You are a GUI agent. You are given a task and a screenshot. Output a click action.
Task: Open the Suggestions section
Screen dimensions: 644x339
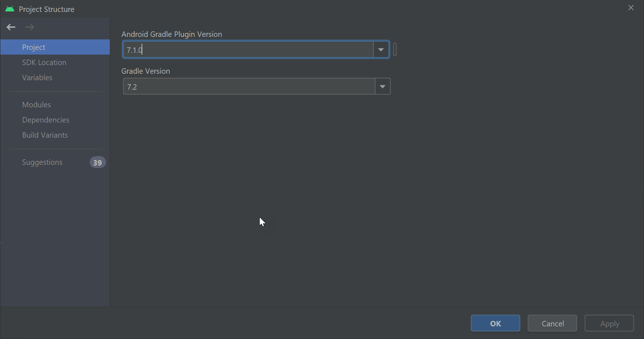click(x=55, y=162)
